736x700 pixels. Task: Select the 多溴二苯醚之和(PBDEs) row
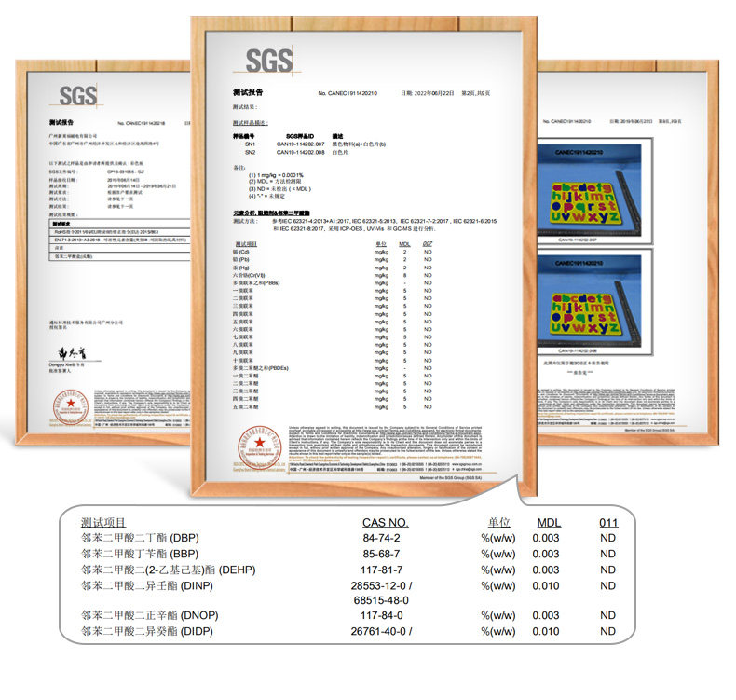point(333,368)
